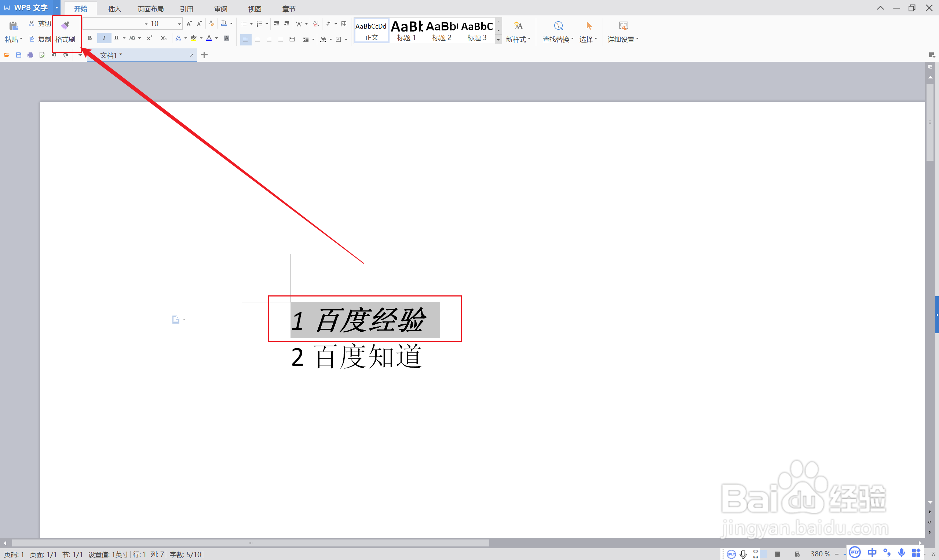Switch to the 审阅 ribbon tab
The image size is (939, 560).
click(x=221, y=9)
